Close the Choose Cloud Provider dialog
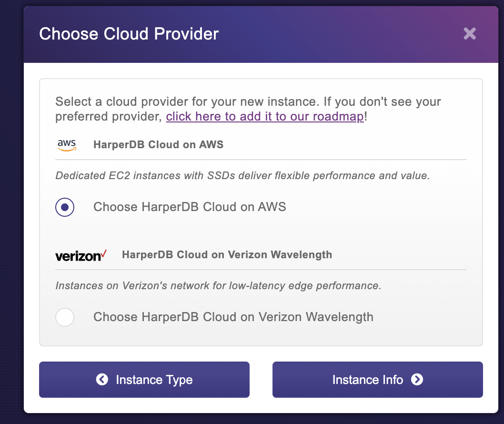 click(x=470, y=33)
